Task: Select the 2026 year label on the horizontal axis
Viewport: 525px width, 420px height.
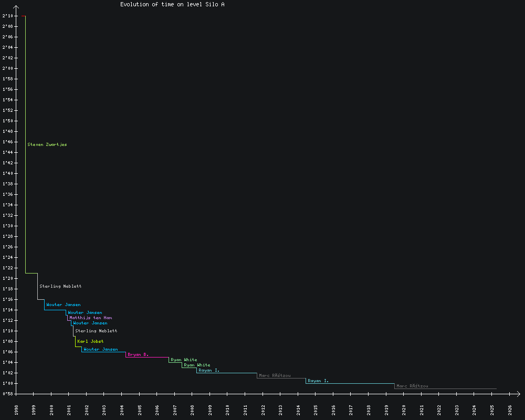Action: (510, 409)
